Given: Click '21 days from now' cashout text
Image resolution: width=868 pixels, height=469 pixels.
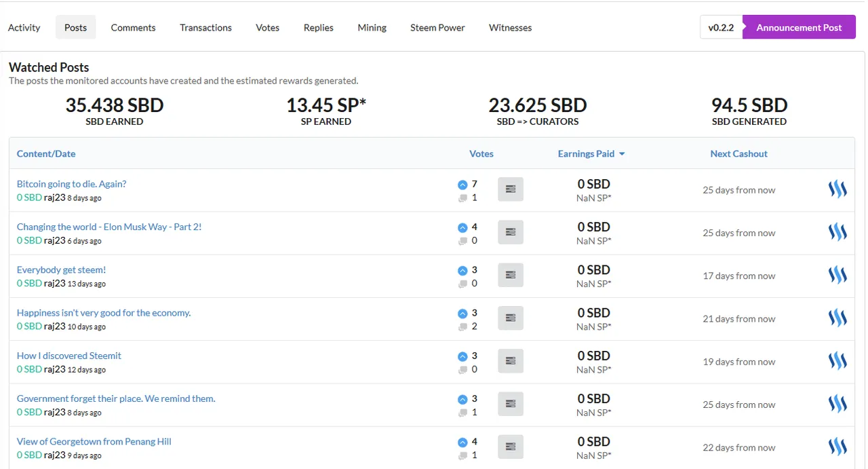Looking at the screenshot, I should tap(738, 318).
